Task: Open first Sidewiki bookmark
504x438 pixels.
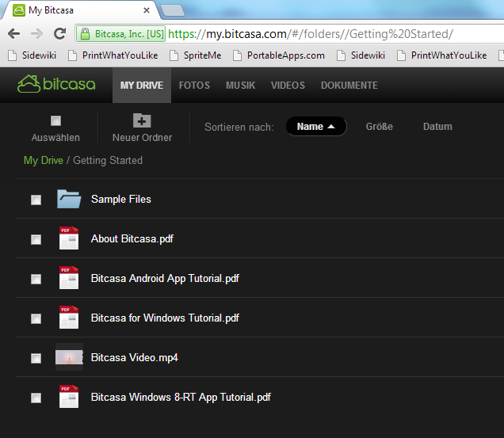Action: (x=32, y=55)
